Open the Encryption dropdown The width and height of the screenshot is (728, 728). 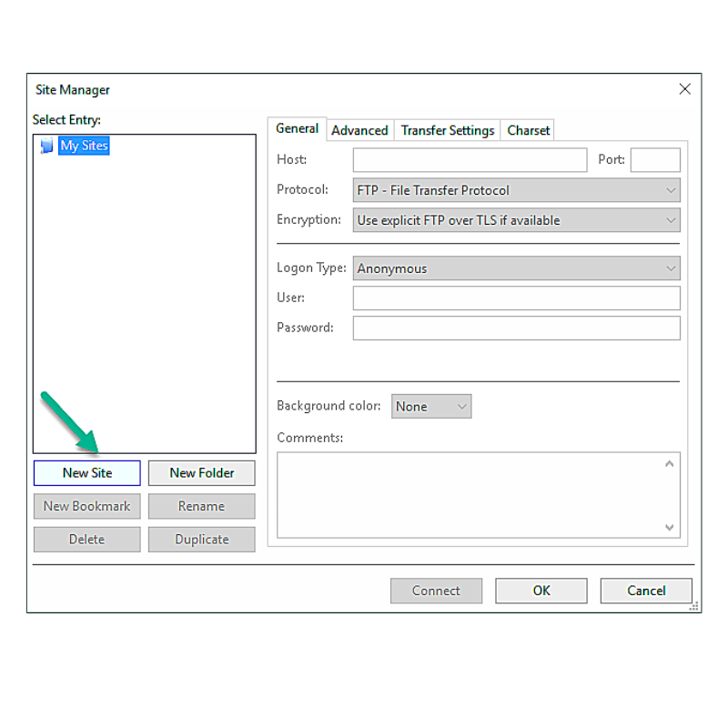[671, 220]
